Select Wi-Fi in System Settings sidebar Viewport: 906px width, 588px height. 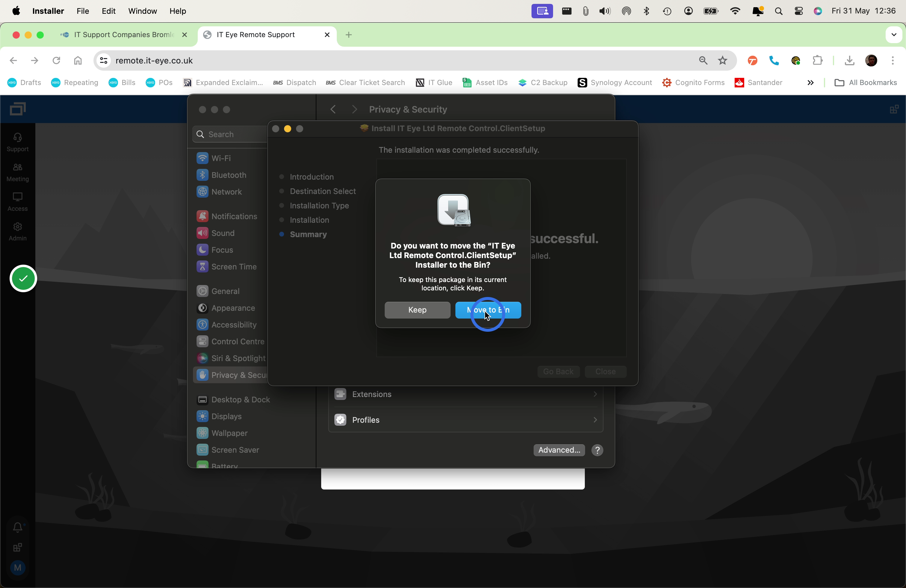click(x=230, y=158)
